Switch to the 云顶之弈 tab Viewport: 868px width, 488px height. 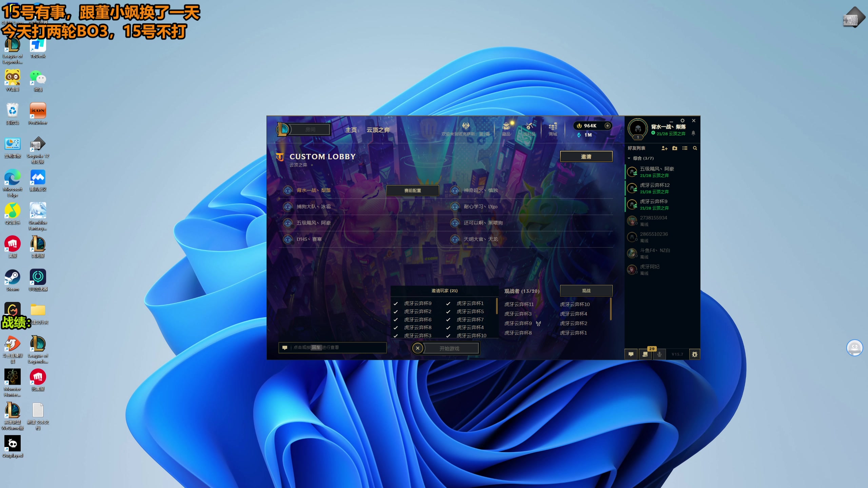[x=378, y=130]
